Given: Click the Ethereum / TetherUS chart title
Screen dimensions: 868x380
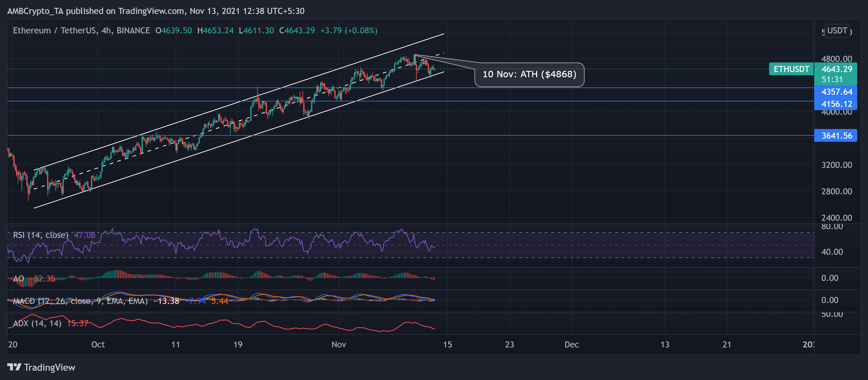Looking at the screenshot, I should click(81, 31).
